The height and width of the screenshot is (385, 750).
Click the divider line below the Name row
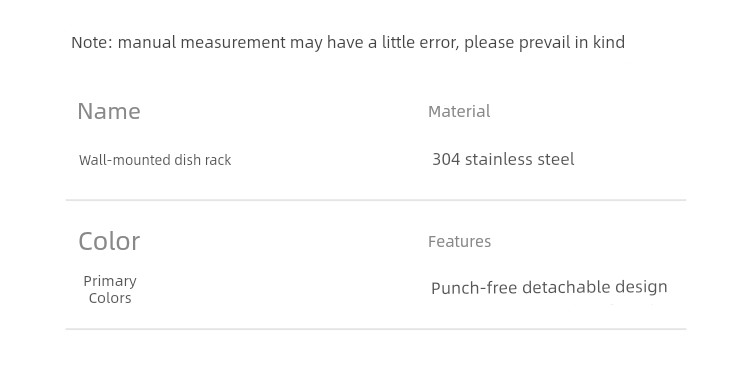pos(376,200)
